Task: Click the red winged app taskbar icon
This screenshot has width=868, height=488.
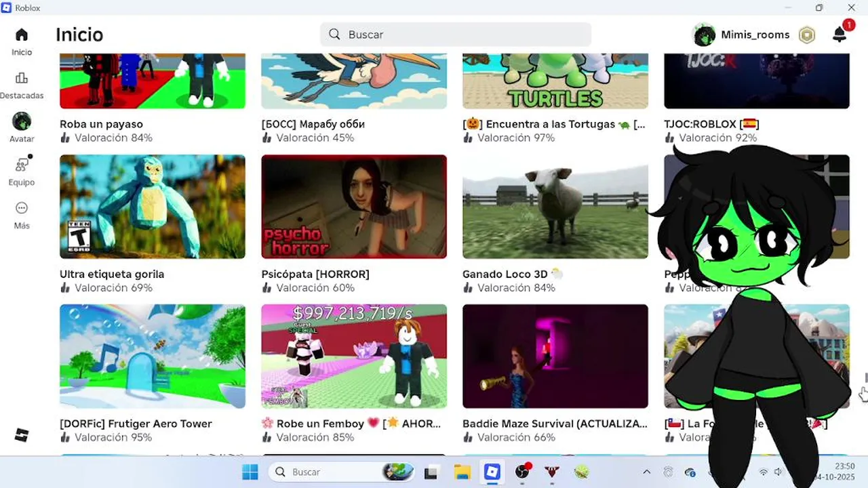Action: tap(552, 472)
